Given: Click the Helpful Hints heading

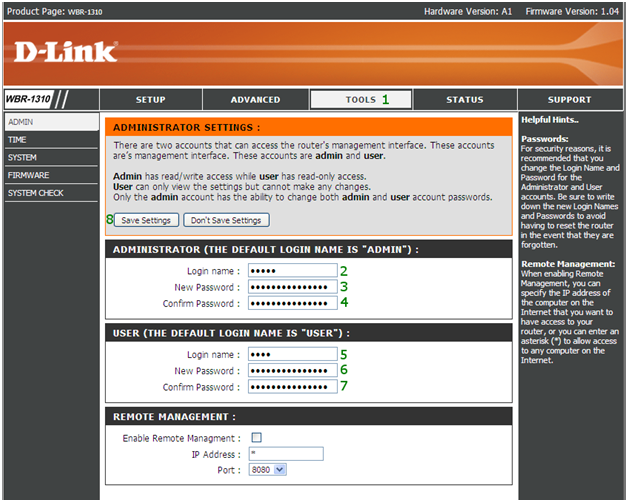Looking at the screenshot, I should [550, 120].
